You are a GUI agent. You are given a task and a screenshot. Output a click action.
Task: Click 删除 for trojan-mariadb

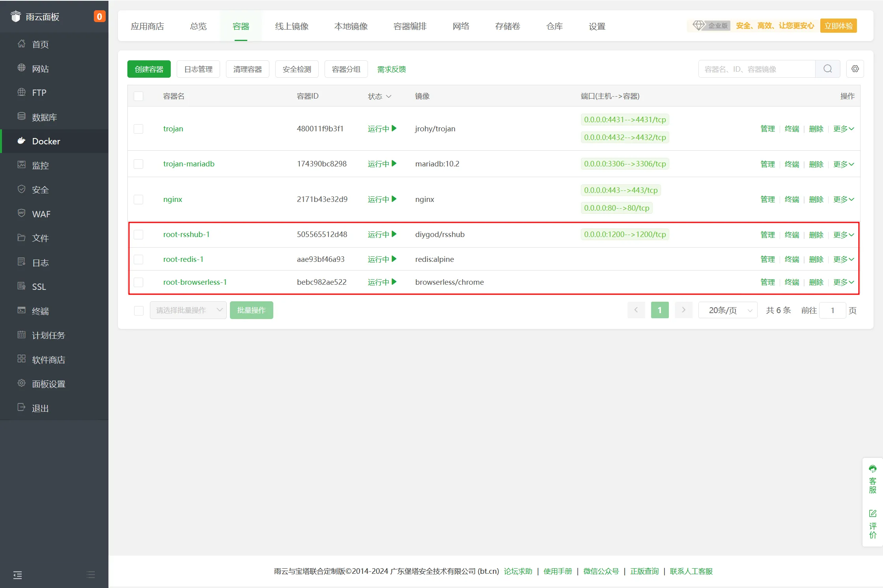coord(816,164)
